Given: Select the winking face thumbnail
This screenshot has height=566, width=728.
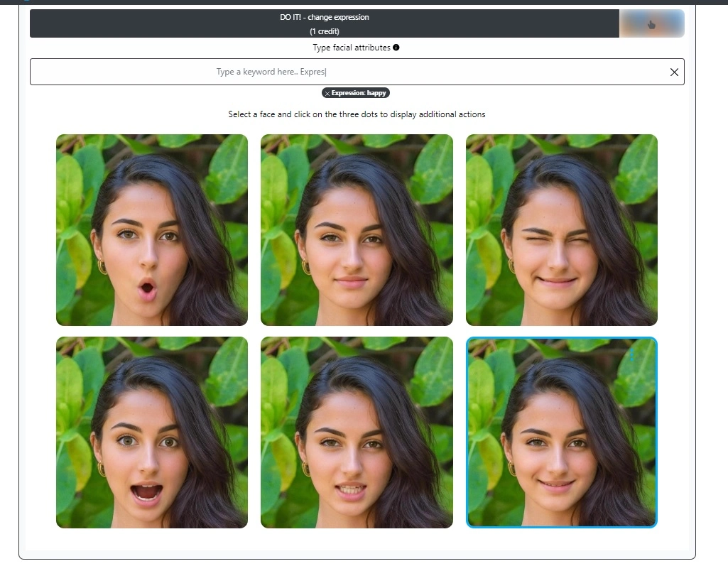Looking at the screenshot, I should (561, 230).
